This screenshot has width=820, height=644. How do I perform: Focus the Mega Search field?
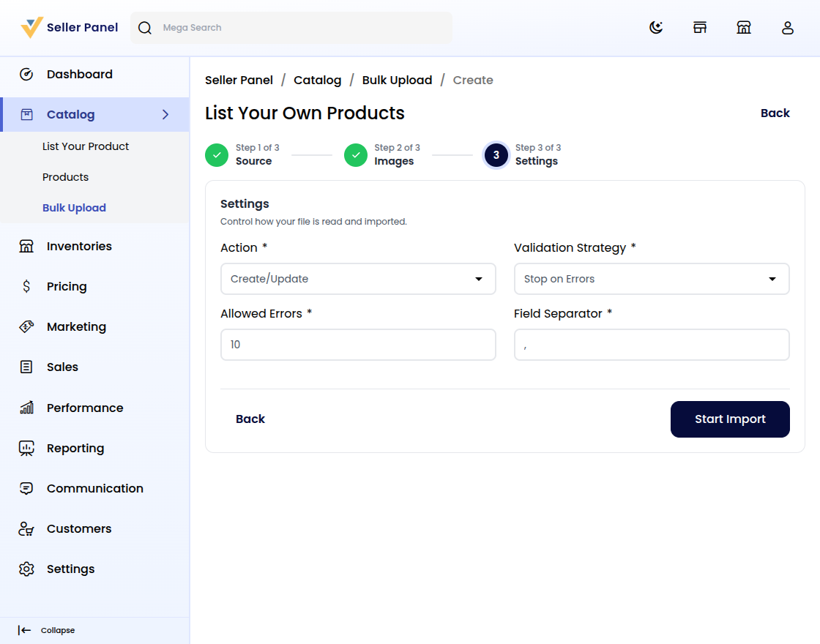click(291, 28)
